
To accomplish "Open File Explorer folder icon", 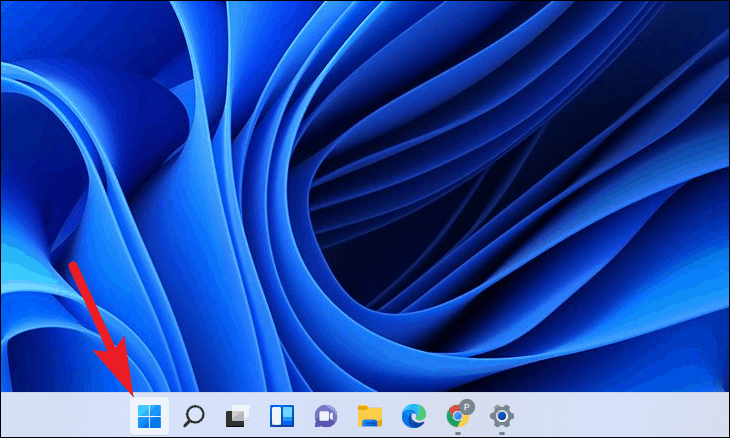I will (370, 416).
